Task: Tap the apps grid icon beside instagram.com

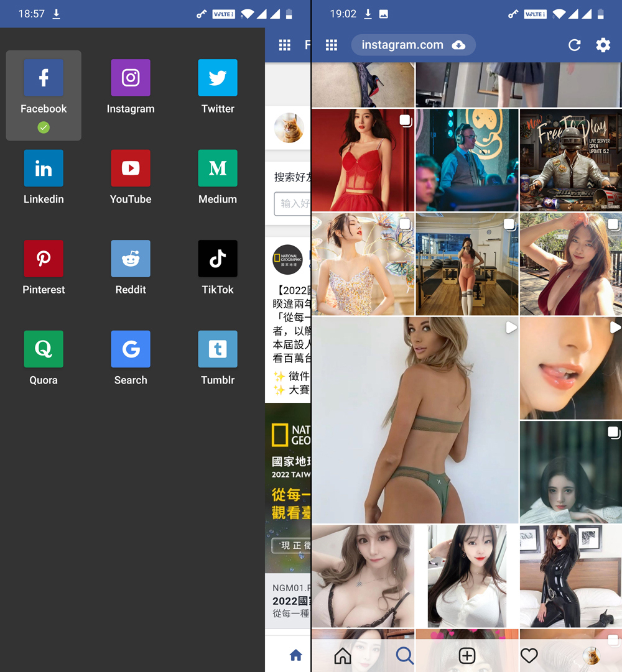Action: (x=332, y=45)
